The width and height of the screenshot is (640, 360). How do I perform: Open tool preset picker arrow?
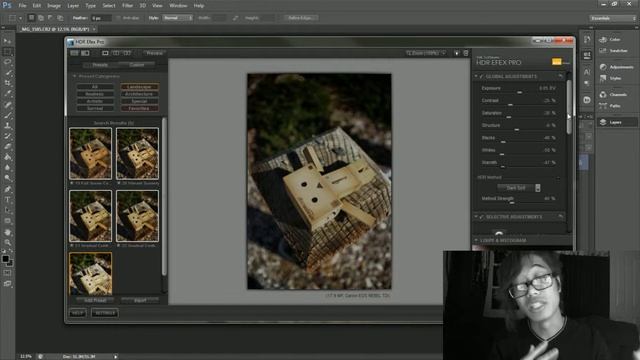pos(20,18)
